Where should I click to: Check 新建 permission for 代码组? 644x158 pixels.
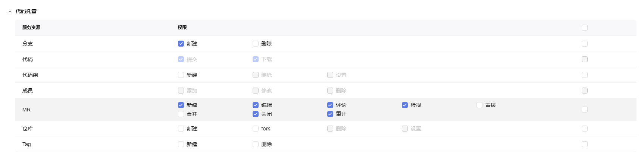181,75
